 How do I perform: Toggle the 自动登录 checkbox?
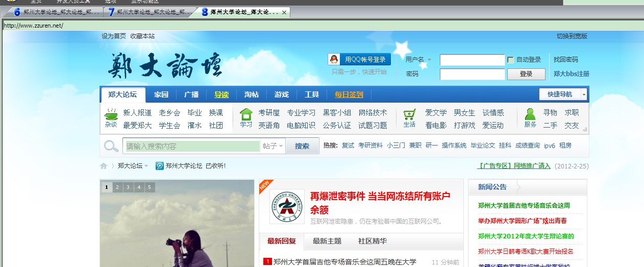click(510, 60)
